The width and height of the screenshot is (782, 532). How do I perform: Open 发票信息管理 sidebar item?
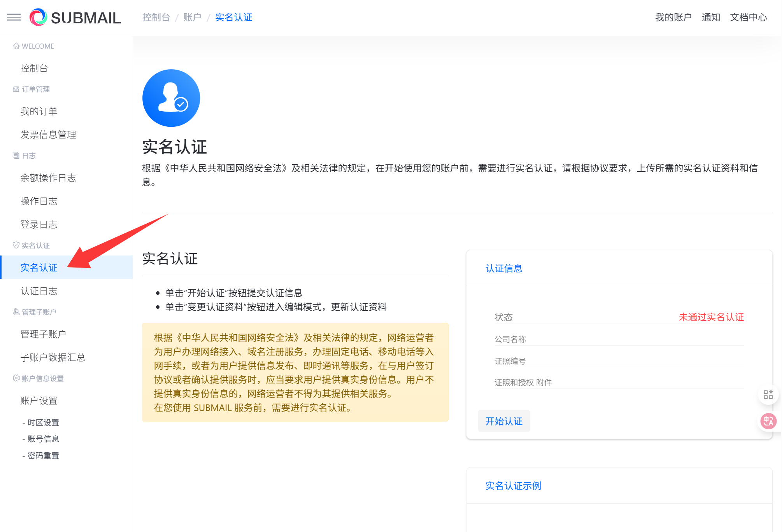tap(48, 135)
